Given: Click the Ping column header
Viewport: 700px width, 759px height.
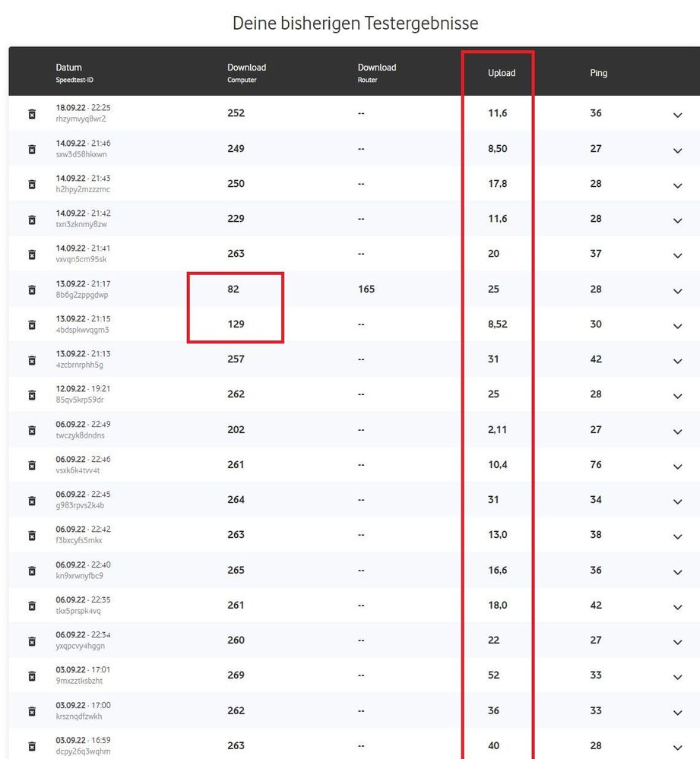Looking at the screenshot, I should point(599,73).
